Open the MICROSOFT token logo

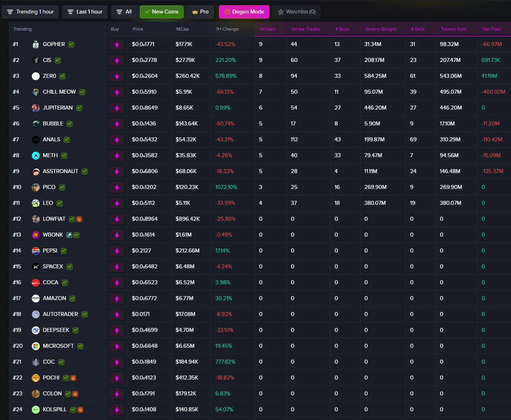coord(36,346)
